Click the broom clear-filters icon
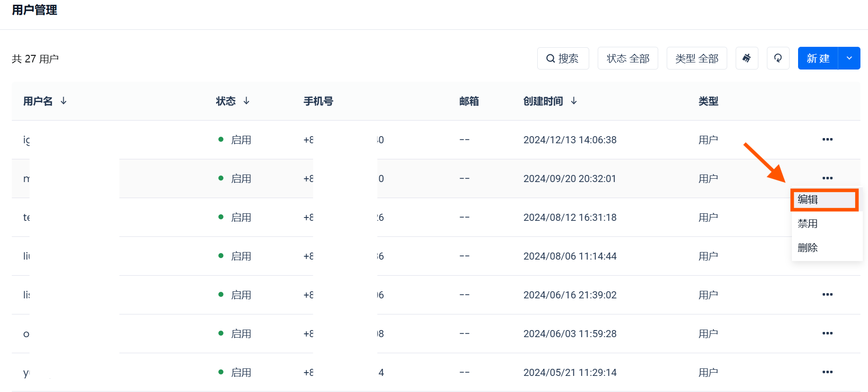This screenshot has width=868, height=392. click(747, 58)
